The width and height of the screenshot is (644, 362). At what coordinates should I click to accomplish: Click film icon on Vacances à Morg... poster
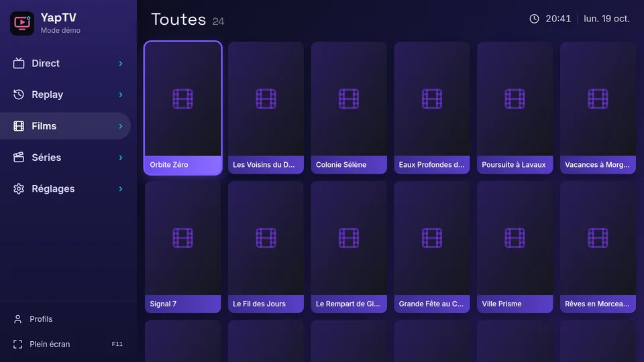pos(598,99)
